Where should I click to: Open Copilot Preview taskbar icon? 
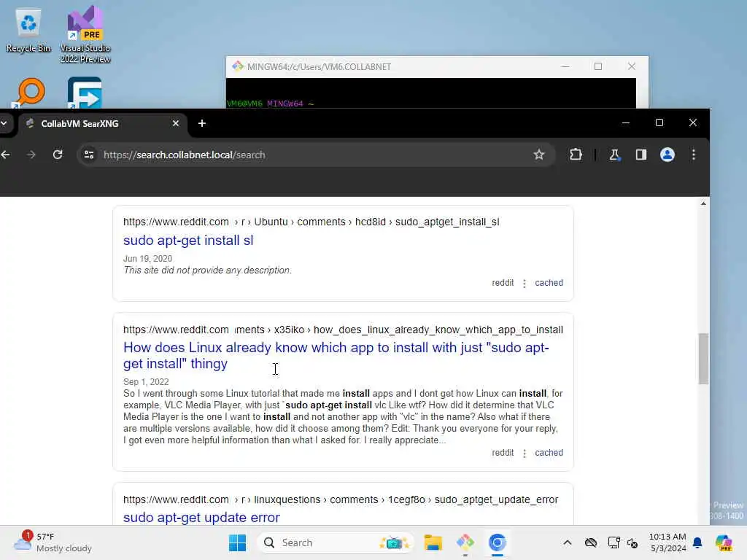[724, 542]
